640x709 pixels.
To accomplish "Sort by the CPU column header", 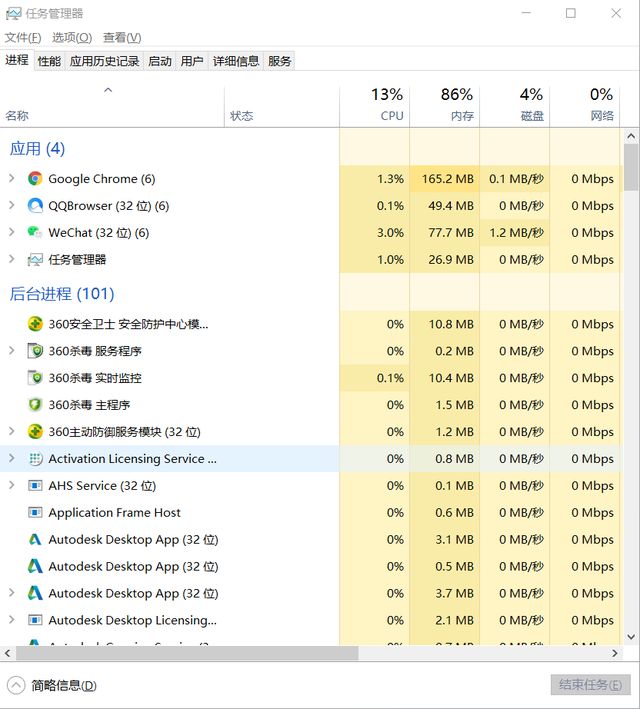I will point(375,107).
